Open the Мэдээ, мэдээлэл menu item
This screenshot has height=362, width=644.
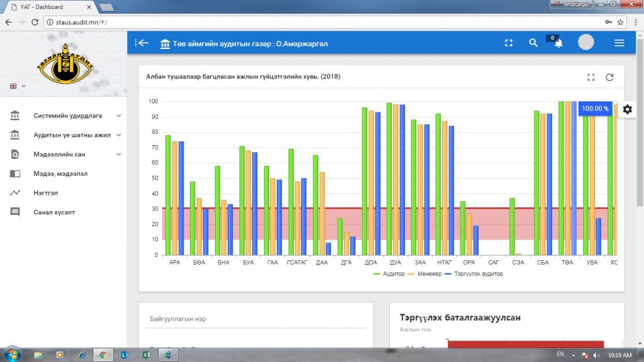point(60,173)
